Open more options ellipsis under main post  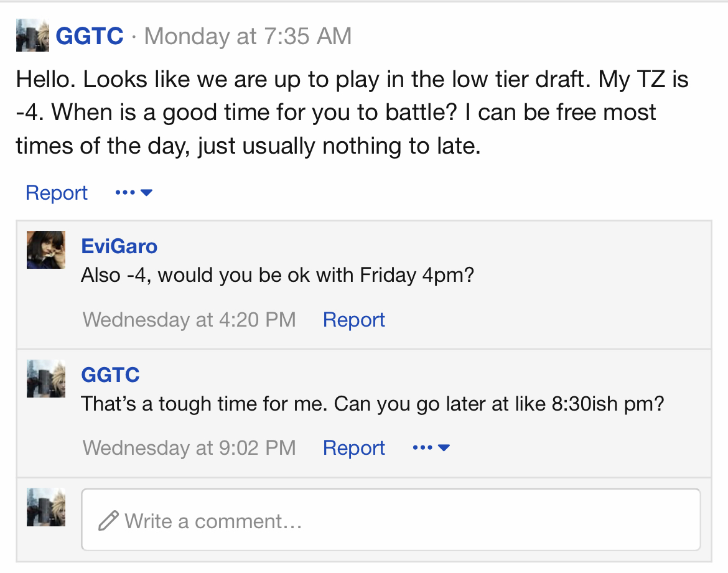click(x=125, y=192)
